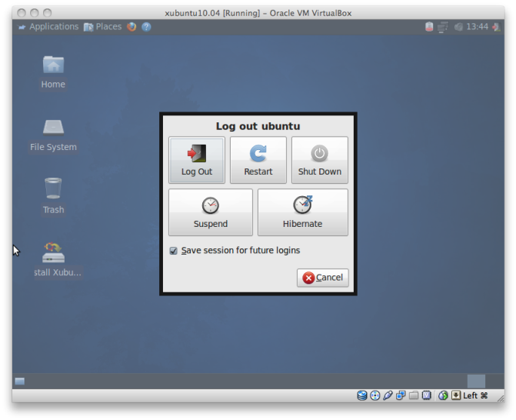Click VirtualBox network adapter status icon
This screenshot has height=420, width=516.
[401, 395]
